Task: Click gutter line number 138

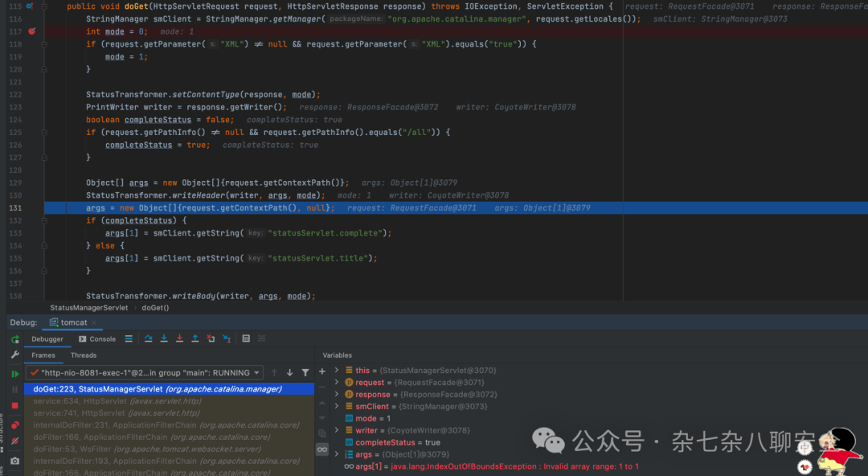Action: coord(15,296)
